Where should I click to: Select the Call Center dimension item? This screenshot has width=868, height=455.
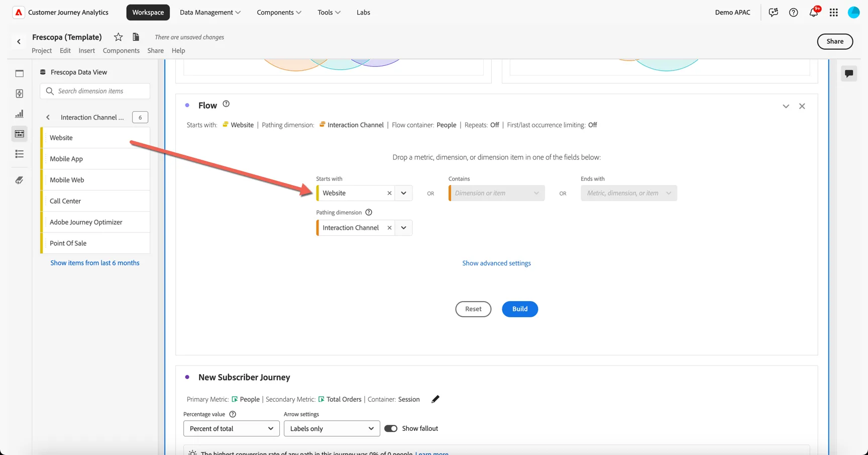click(95, 201)
